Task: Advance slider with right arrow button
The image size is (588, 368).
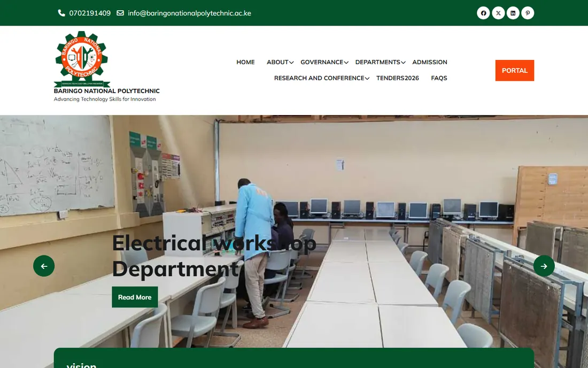Action: point(544,266)
